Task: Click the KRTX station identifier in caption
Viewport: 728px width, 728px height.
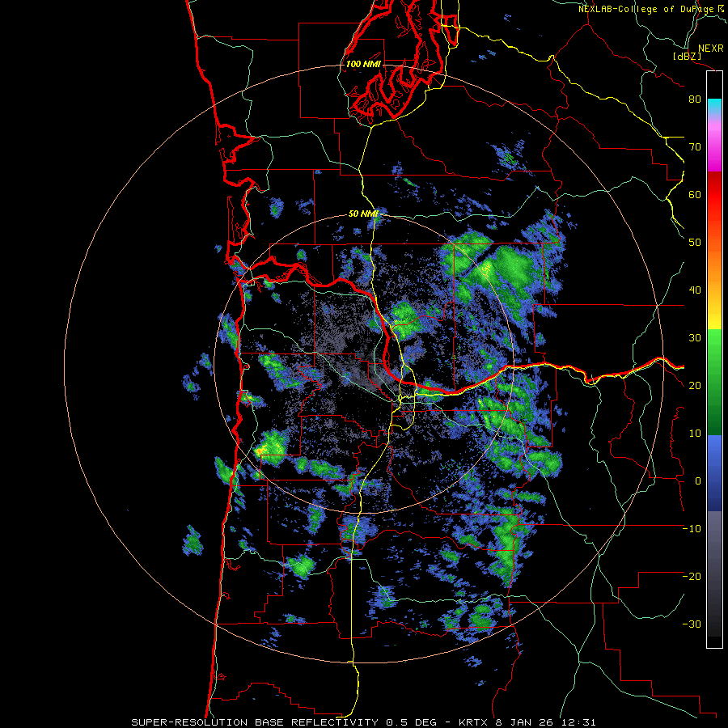Action: tap(473, 722)
